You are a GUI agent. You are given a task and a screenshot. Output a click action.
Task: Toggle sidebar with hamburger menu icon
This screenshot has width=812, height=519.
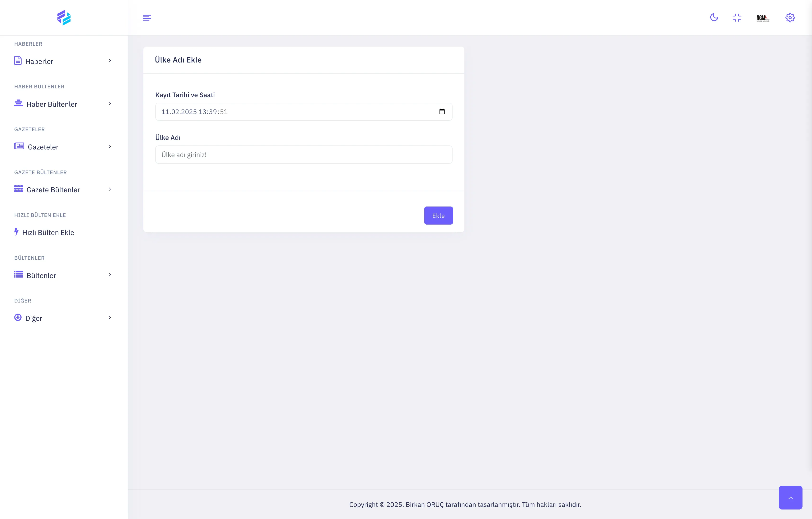pos(147,18)
